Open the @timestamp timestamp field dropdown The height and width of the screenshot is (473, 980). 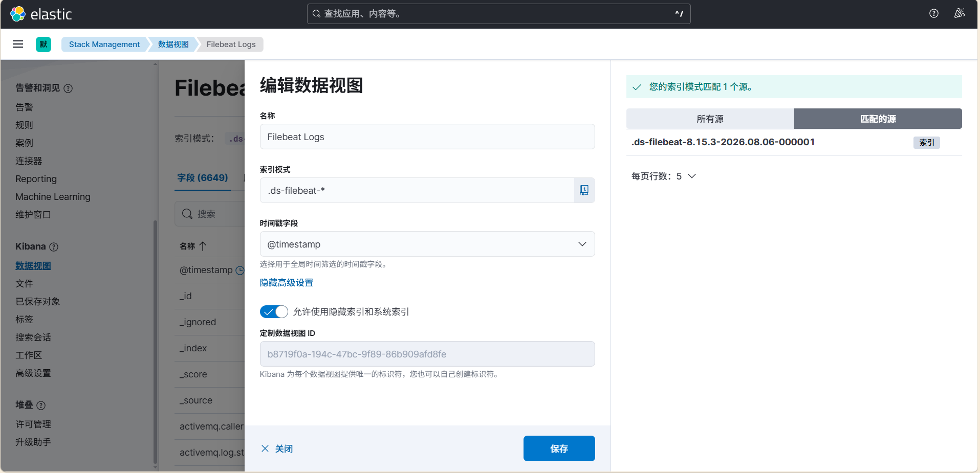(427, 244)
